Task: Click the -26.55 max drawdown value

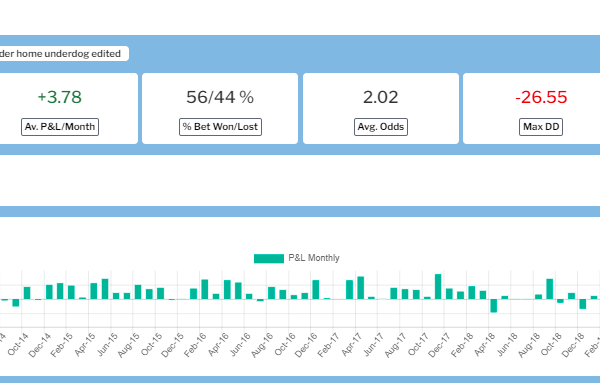Action: point(541,97)
